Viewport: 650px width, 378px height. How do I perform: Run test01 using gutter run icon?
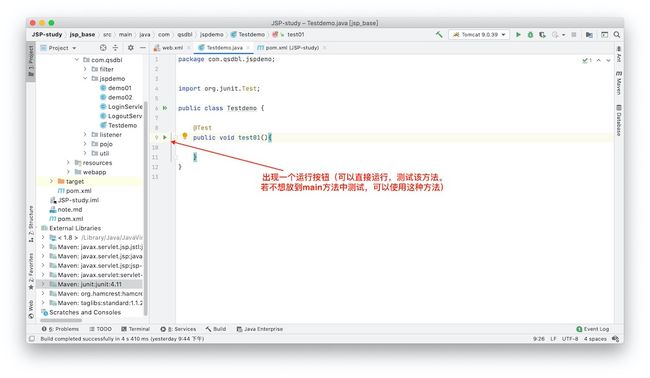click(x=165, y=137)
